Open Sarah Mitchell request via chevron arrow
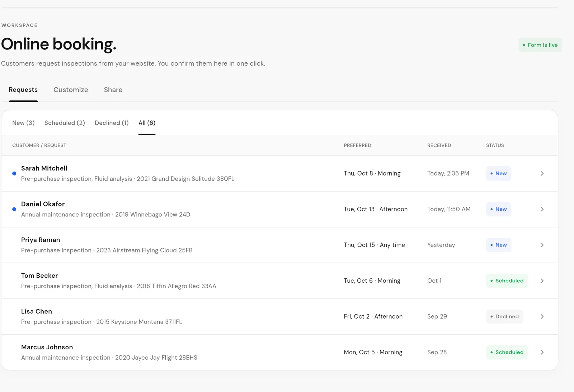This screenshot has height=392, width=574. [542, 173]
